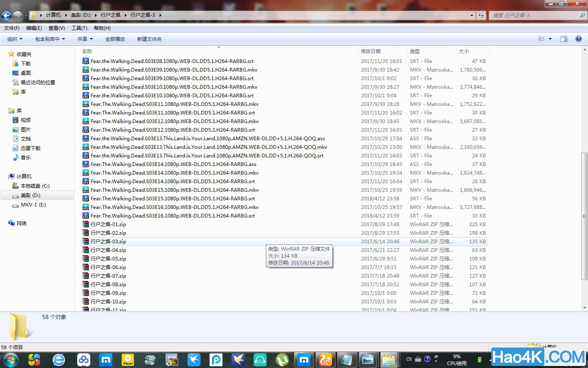Open the MKV-1 (E:) drive
588x368 pixels.
(33, 205)
